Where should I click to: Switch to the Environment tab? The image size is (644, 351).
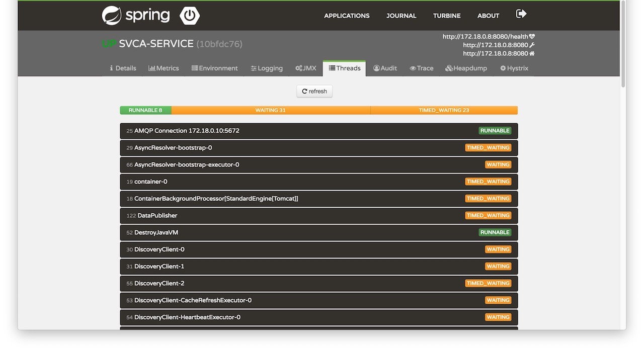(x=214, y=68)
